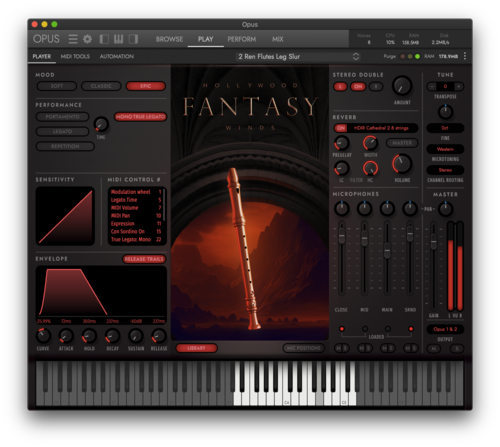Click the Master pan knob

point(445,209)
